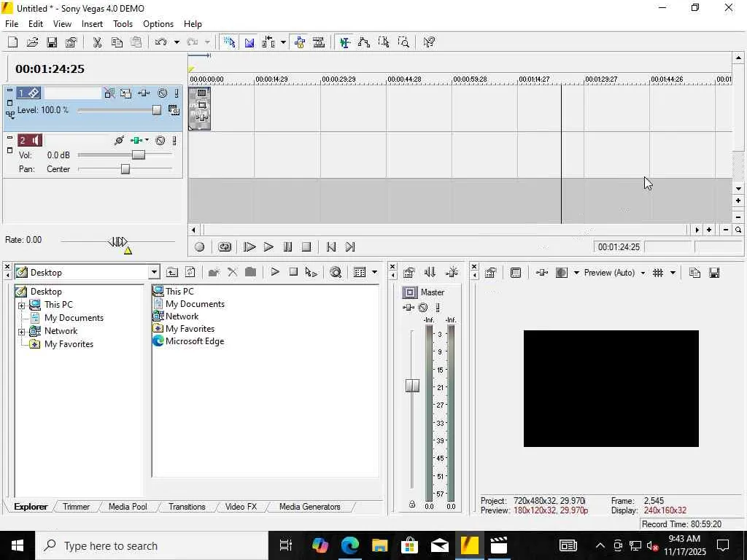Cut selection using the scissors icon
This screenshot has width=747, height=560.
pyautogui.click(x=97, y=42)
